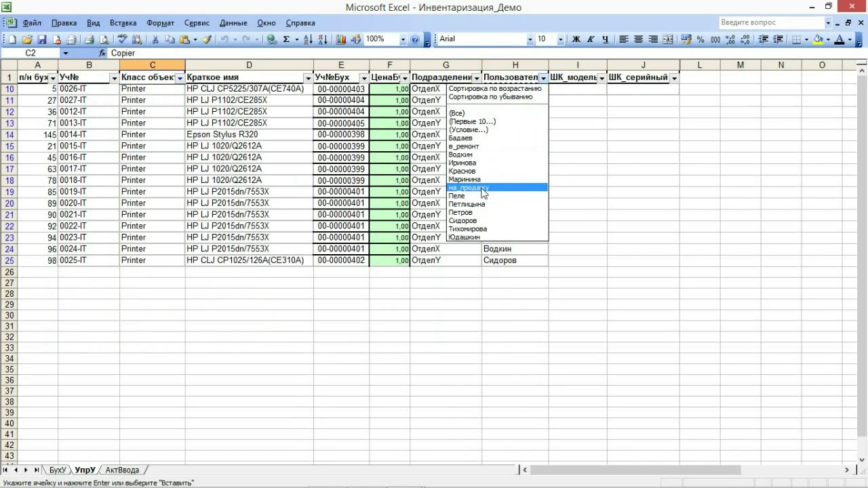Toggle underline formatting (Ч)
This screenshot has height=488, width=868.
tap(605, 39)
